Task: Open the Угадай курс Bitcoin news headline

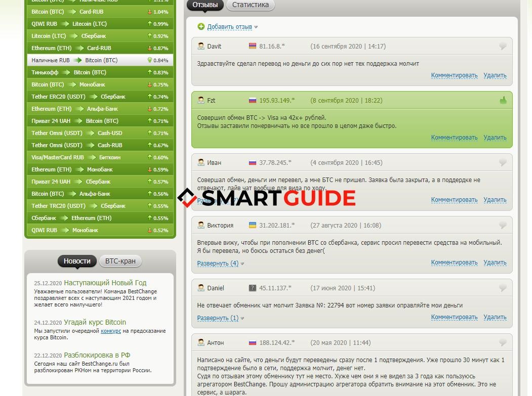Action: coord(95,323)
